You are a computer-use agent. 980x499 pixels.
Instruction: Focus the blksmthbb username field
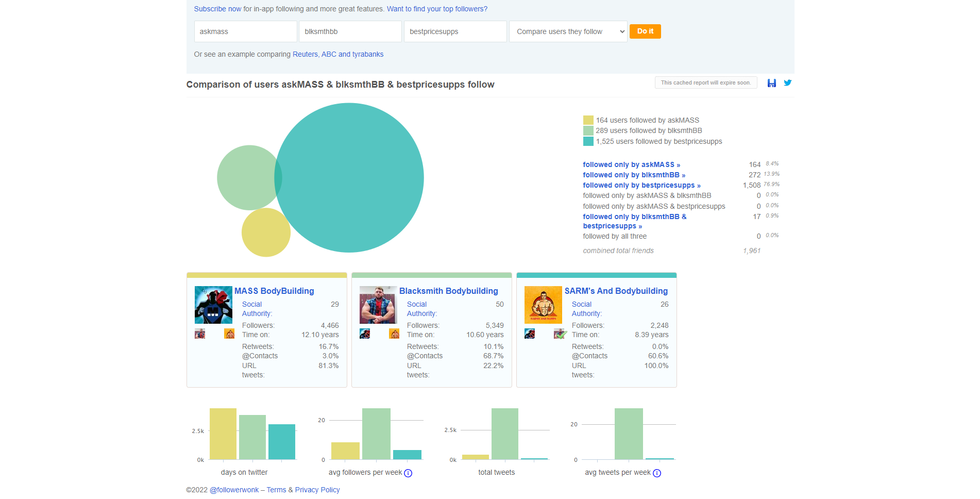[350, 31]
